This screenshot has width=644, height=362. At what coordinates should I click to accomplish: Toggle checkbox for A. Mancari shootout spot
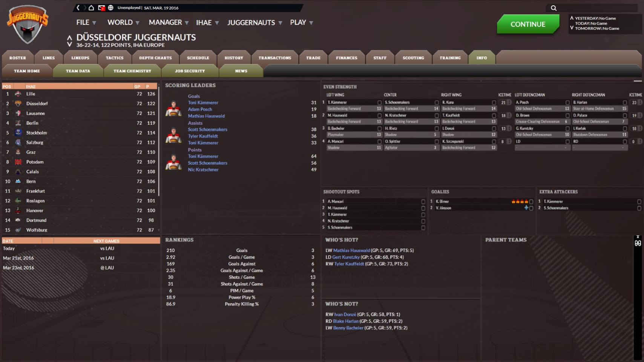point(423,202)
